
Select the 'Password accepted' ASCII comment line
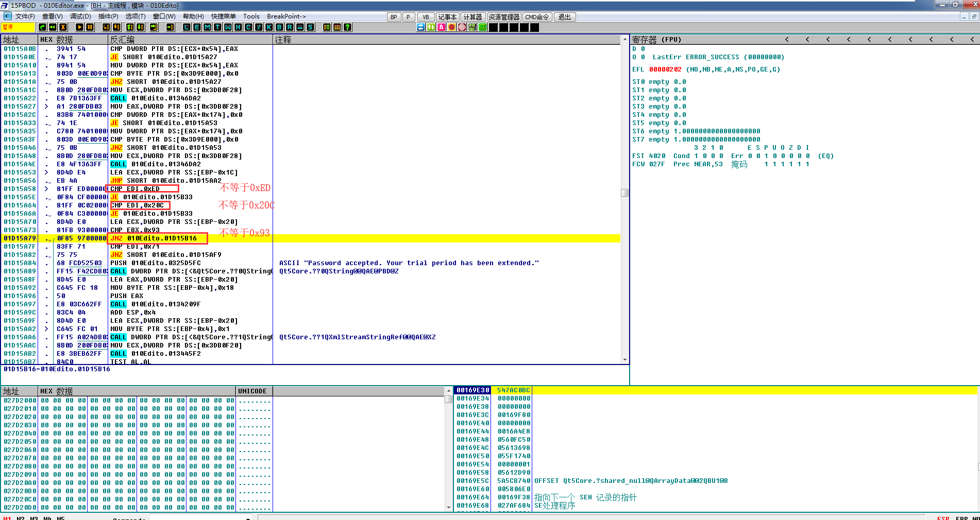409,263
